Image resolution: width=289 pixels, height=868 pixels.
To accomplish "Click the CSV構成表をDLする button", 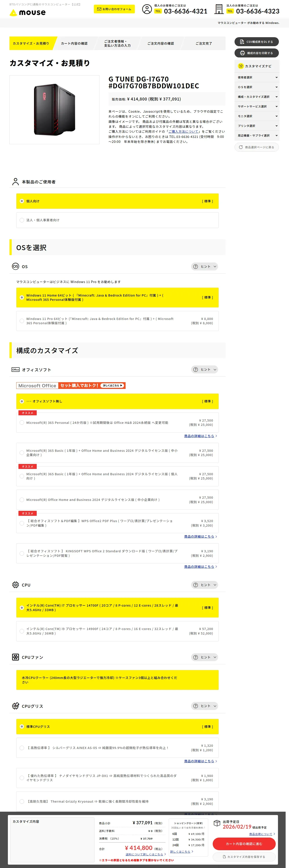I will (x=256, y=42).
